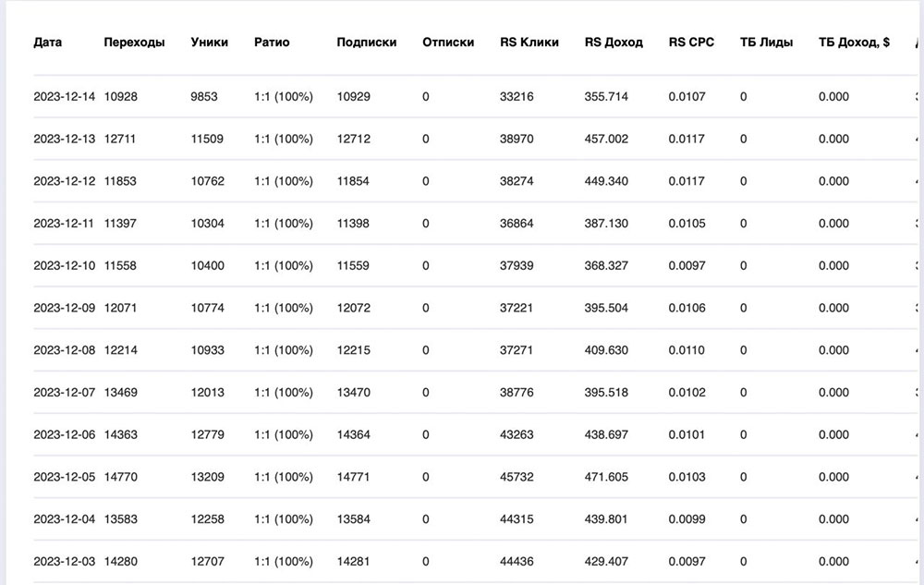Click the RS Клики value 33216
The width and height of the screenshot is (924, 585).
click(x=517, y=97)
